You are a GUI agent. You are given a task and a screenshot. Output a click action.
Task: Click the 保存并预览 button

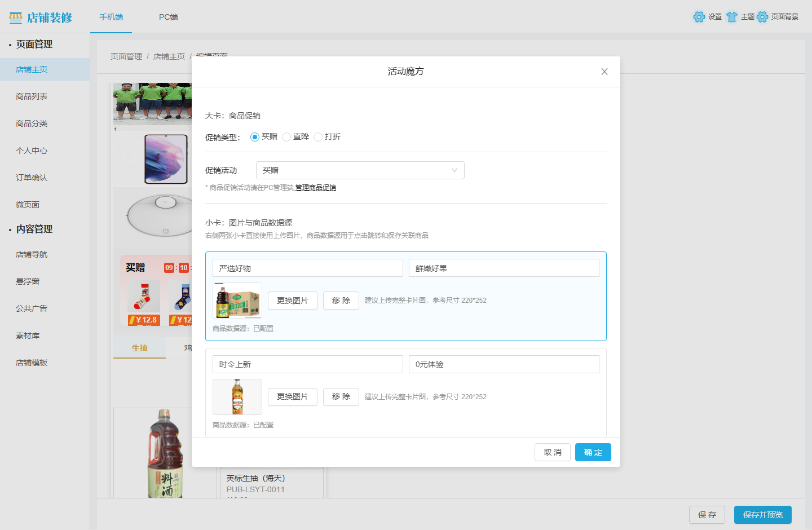763,515
